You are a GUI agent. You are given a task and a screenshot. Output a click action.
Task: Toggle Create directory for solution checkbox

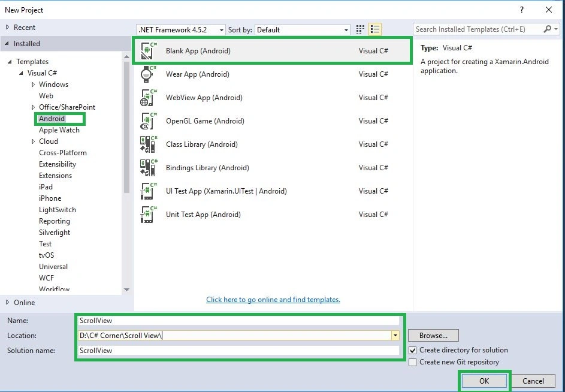(413, 350)
